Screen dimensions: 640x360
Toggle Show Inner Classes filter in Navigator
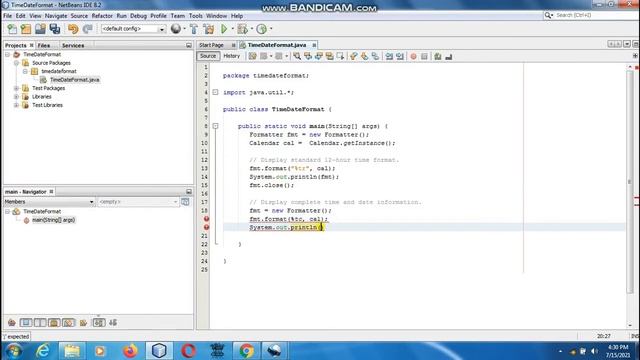(x=68, y=323)
